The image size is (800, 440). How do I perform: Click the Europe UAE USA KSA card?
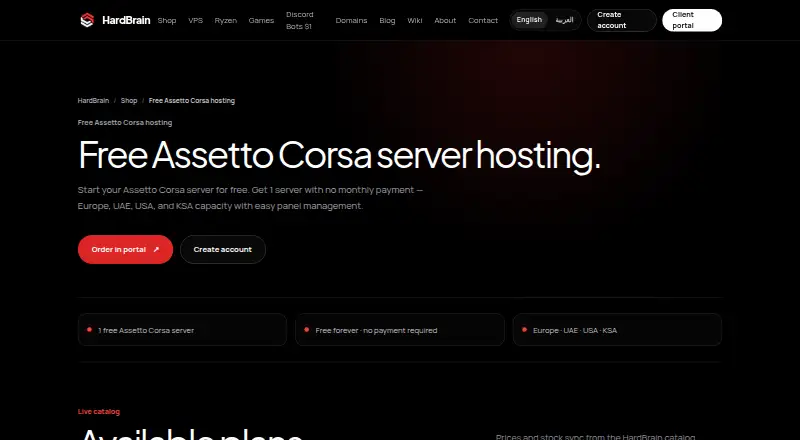[x=617, y=330]
